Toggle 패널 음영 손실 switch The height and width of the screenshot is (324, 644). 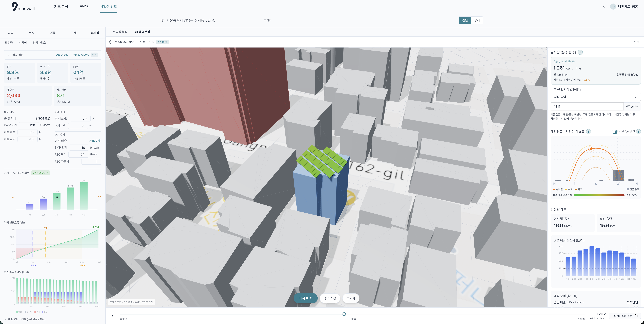(615, 132)
